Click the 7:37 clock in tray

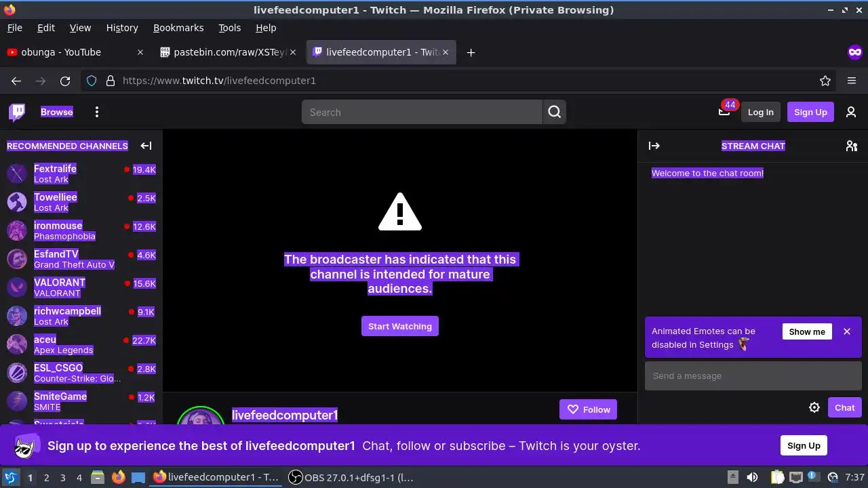854,477
